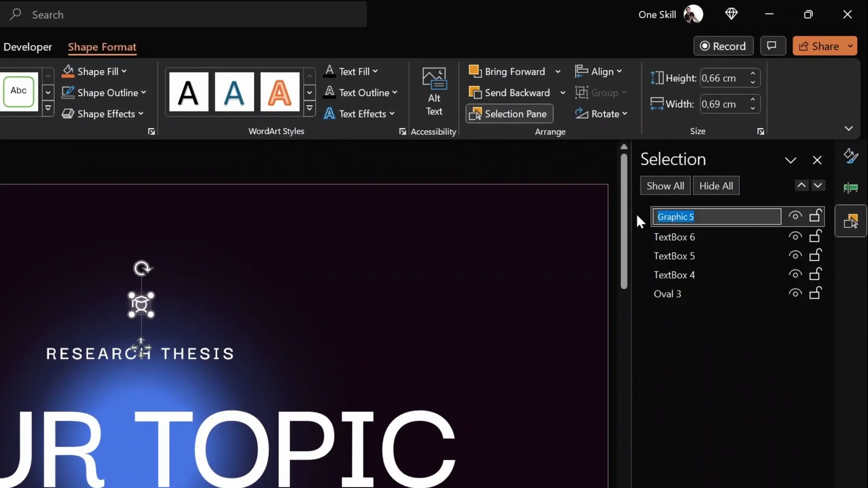The height and width of the screenshot is (488, 868).
Task: Click the Search box
Action: [x=183, y=14]
